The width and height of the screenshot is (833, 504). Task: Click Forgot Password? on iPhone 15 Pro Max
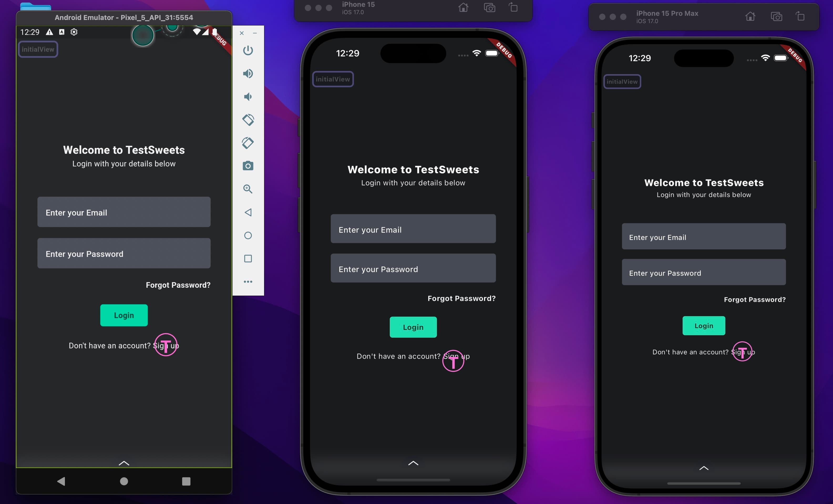point(754,299)
